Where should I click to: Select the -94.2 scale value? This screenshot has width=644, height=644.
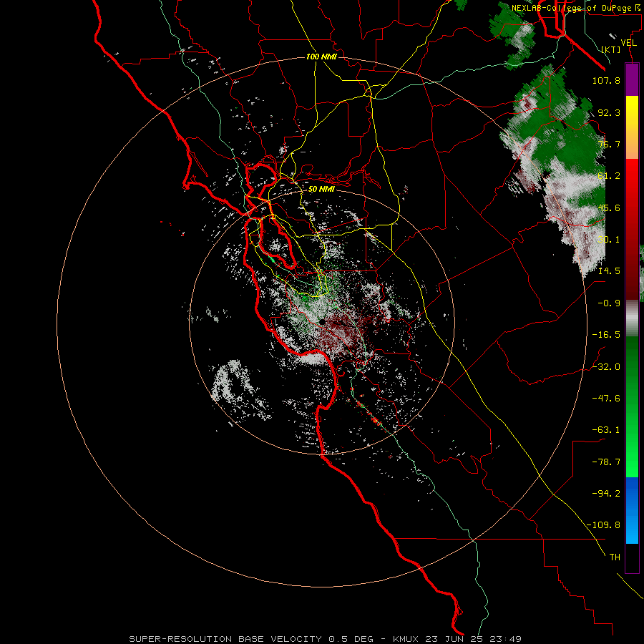click(606, 494)
